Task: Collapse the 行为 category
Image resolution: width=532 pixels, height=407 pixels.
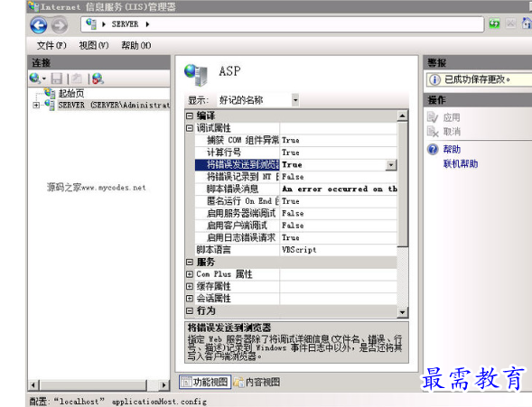Action: coord(190,310)
